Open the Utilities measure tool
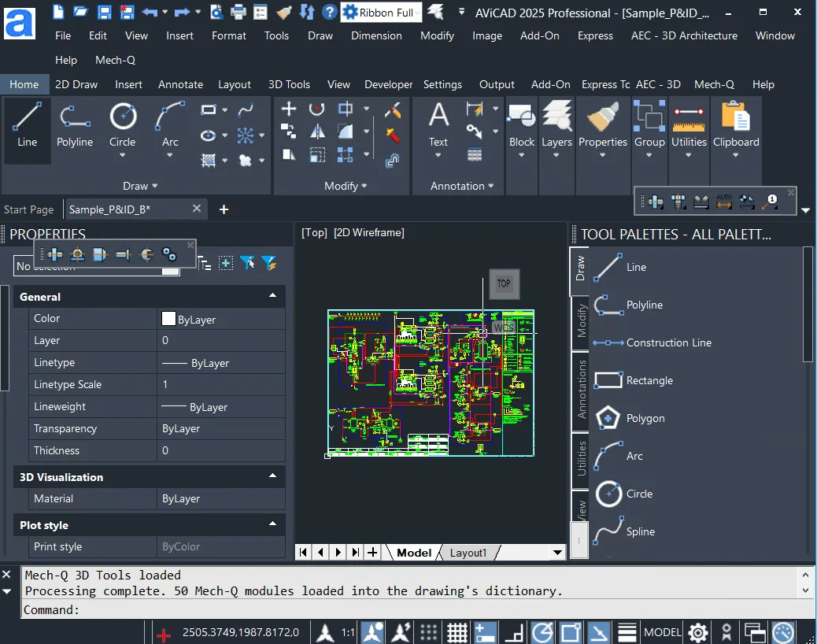The image size is (817, 644). click(689, 128)
